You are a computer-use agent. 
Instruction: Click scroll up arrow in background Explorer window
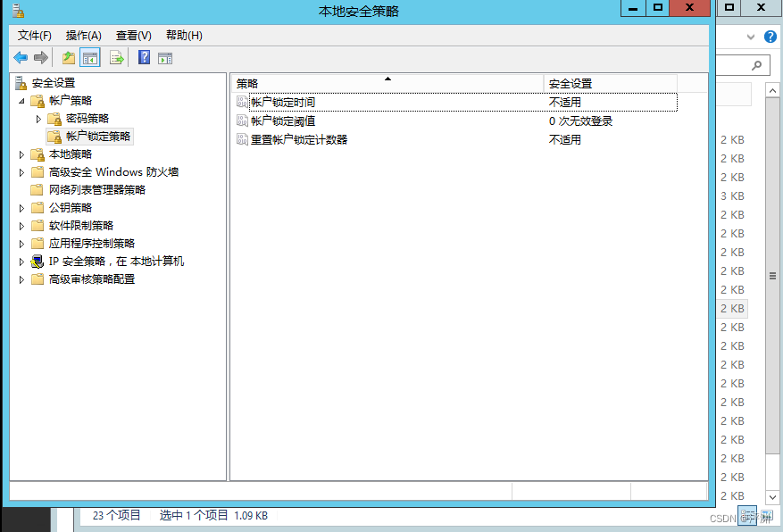(x=772, y=91)
